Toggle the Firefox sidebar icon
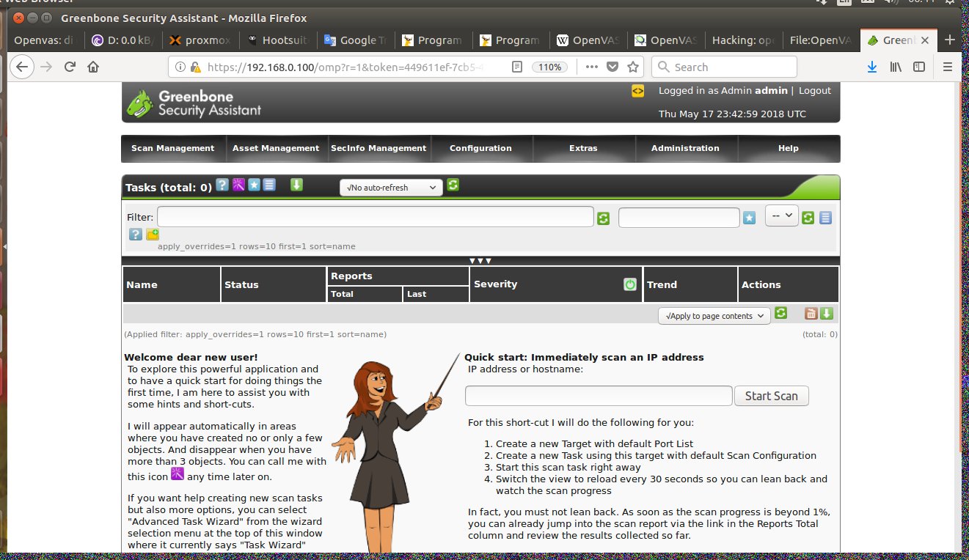The width and height of the screenshot is (969, 560). click(x=918, y=67)
